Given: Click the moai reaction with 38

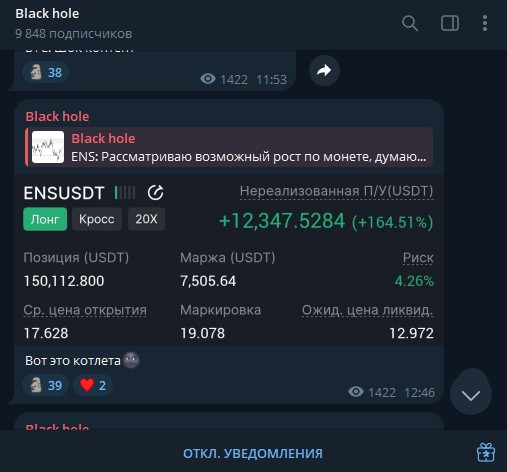Looking at the screenshot, I should coord(46,72).
